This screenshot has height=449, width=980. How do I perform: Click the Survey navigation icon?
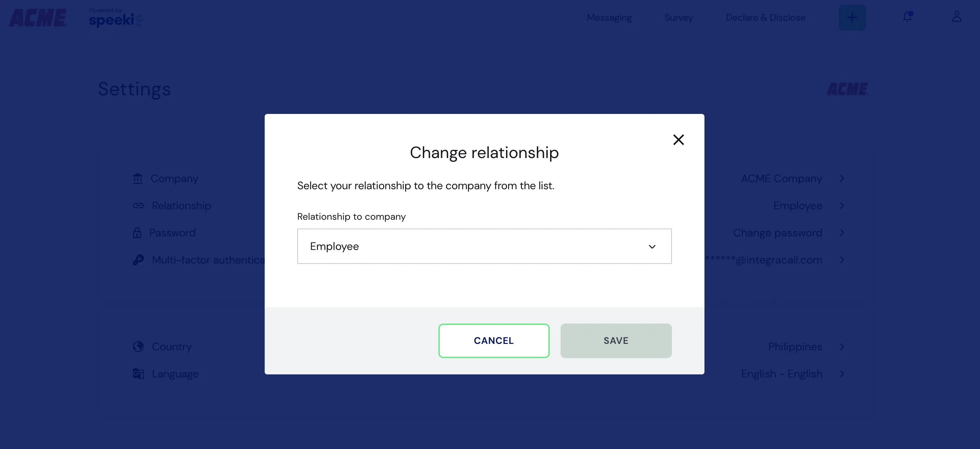tap(678, 17)
